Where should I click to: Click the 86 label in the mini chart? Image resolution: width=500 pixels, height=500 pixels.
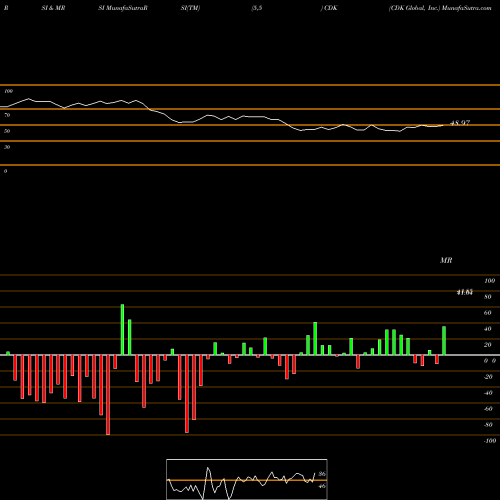pos(322,474)
